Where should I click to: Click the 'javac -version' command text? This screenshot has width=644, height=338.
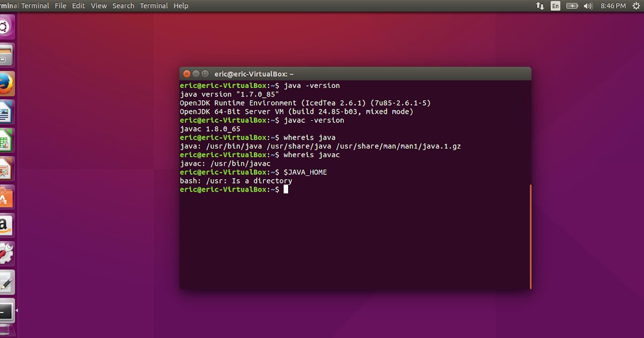[314, 120]
